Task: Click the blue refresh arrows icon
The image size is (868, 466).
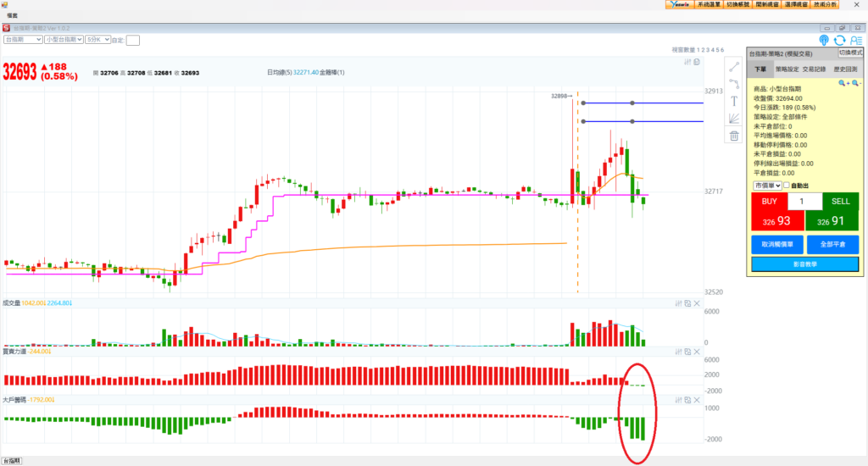Action: (839, 40)
